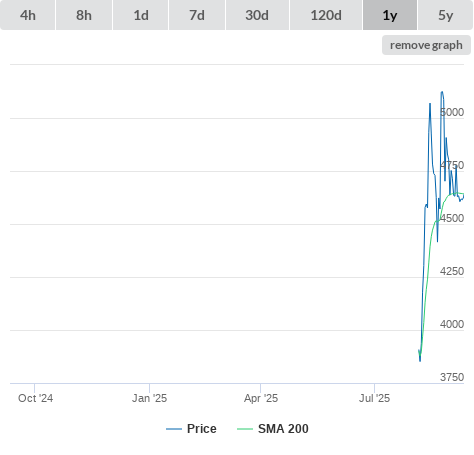Show the 7d price range

[197, 15]
